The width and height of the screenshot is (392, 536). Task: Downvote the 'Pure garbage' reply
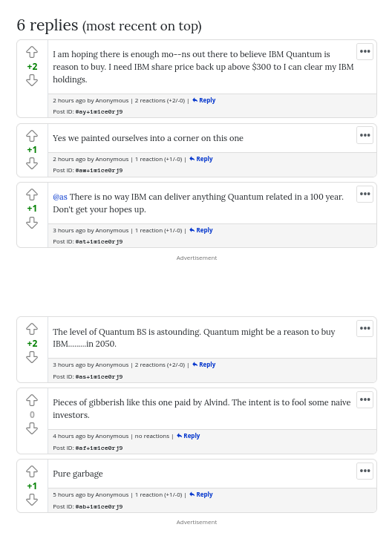pyautogui.click(x=32, y=500)
